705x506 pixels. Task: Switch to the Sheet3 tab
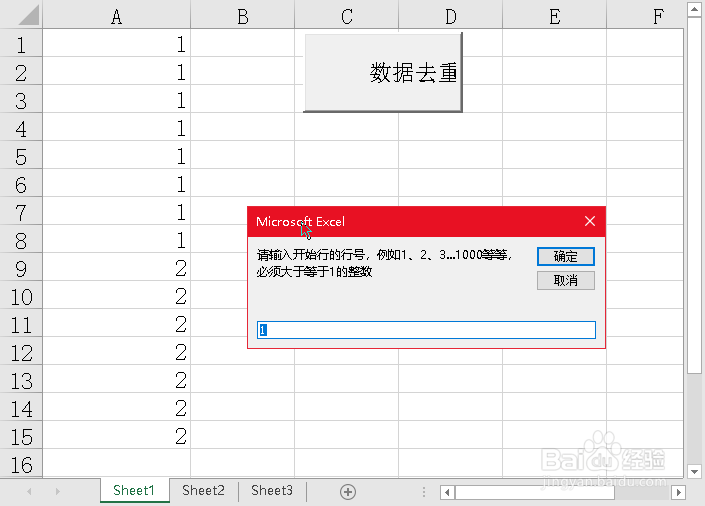(272, 490)
